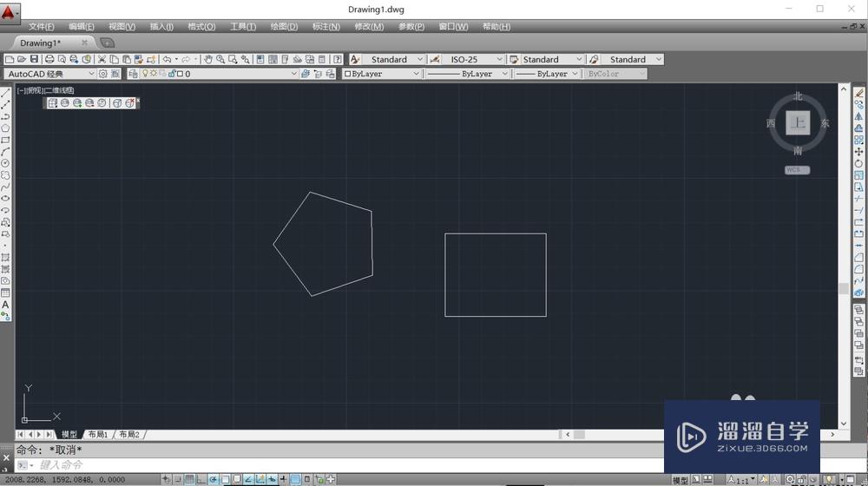Viewport: 868px width, 486px height.
Task: Click the Plot print icon
Action: pos(49,59)
